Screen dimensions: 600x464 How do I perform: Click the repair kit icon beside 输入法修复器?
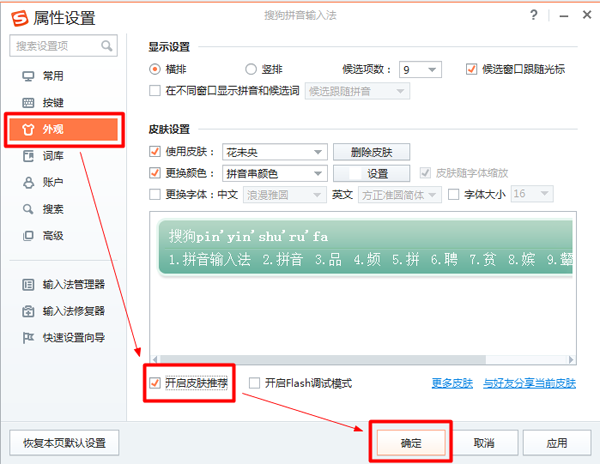[x=28, y=311]
